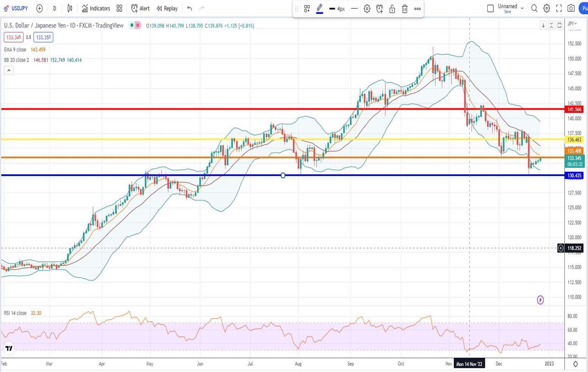Image resolution: width=588 pixels, height=372 pixels.
Task: Delete the selected line with trash icon
Action: pos(404,9)
